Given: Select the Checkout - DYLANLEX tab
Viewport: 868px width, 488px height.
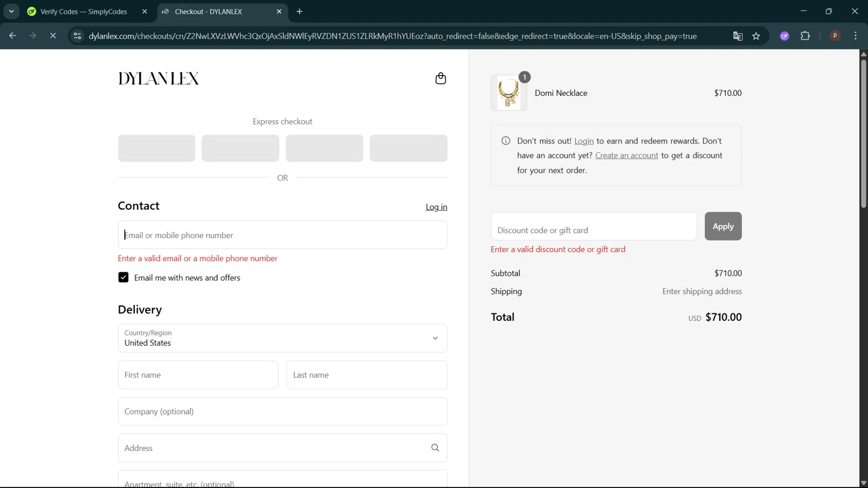Looking at the screenshot, I should pyautogui.click(x=222, y=12).
